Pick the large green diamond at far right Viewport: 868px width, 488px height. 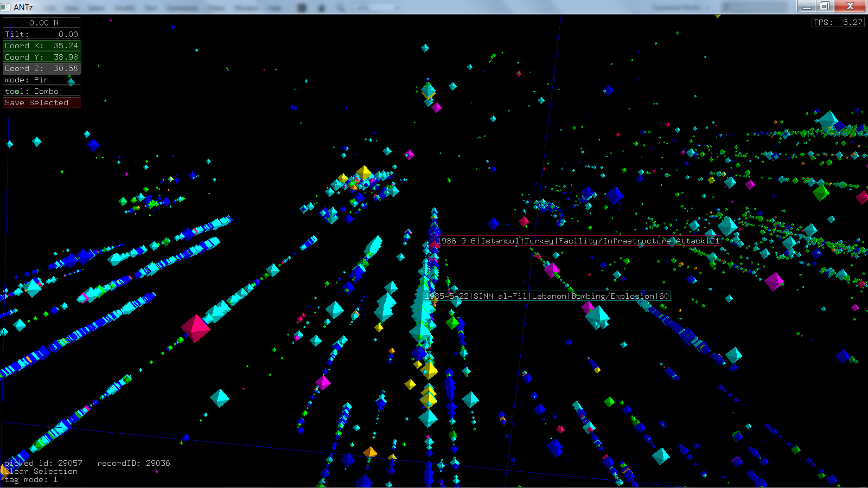click(820, 192)
